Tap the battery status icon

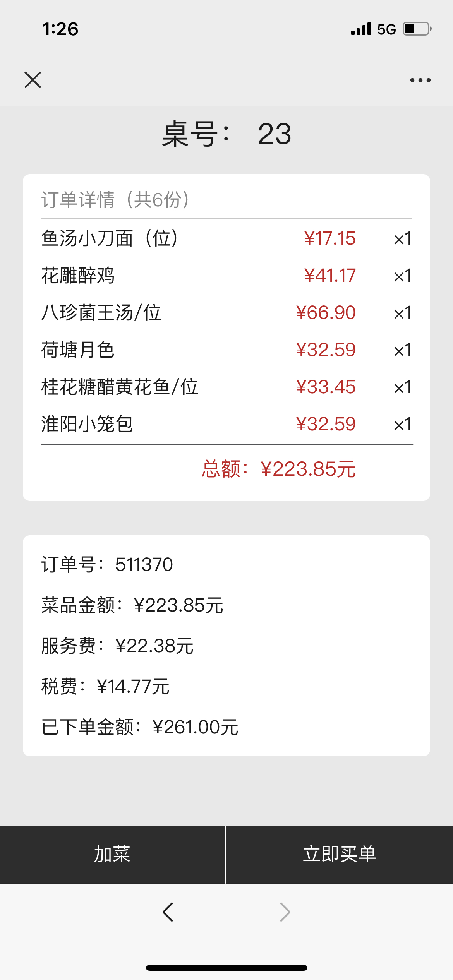pyautogui.click(x=417, y=29)
